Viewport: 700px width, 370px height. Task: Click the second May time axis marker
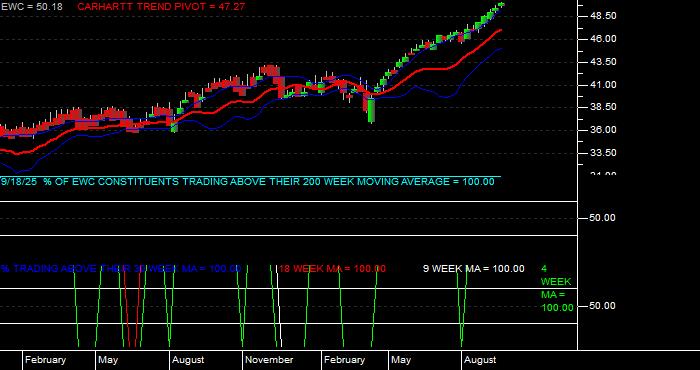401,360
